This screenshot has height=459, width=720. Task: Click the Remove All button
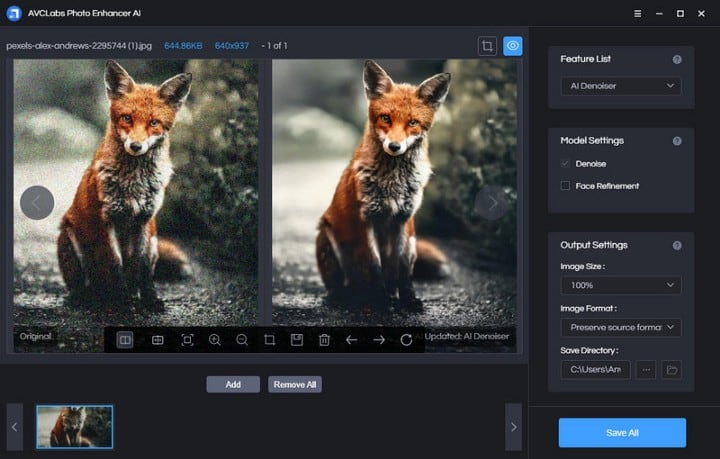click(295, 385)
